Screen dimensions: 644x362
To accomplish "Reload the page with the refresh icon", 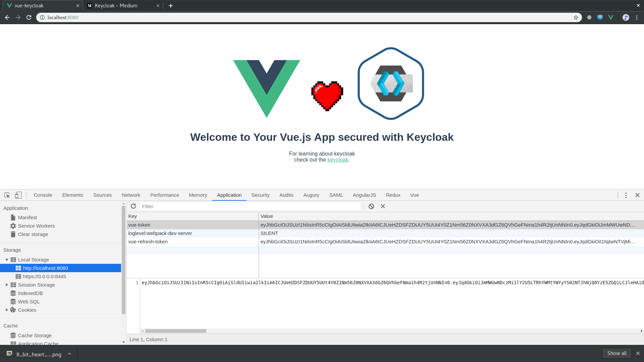I will (29, 17).
